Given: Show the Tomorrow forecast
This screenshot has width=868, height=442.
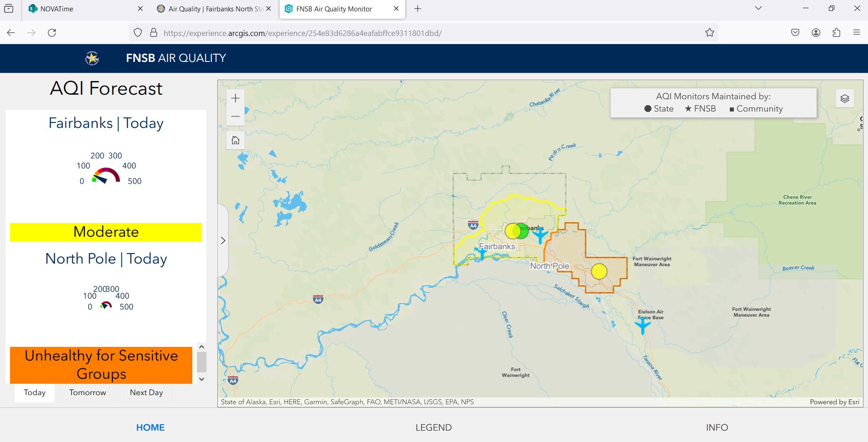Looking at the screenshot, I should pos(87,392).
